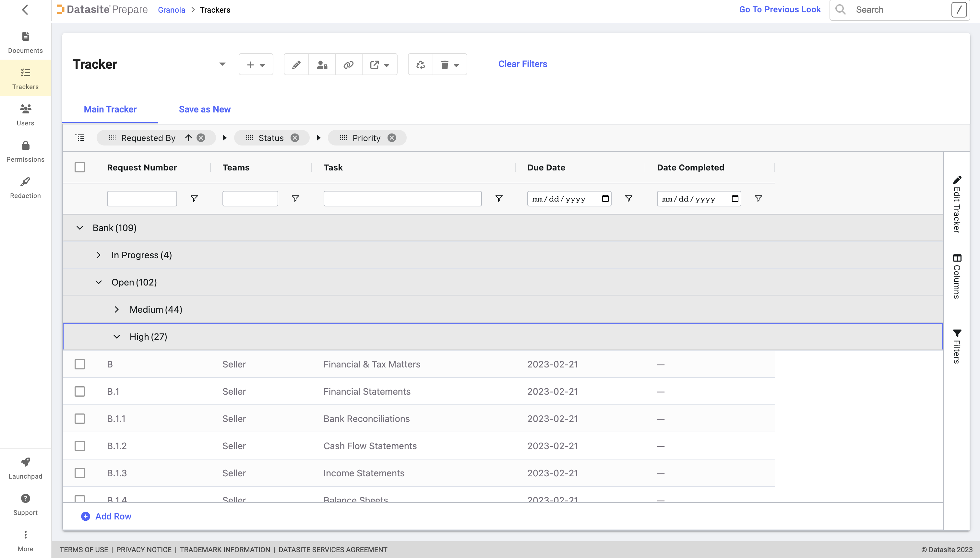
Task: Collapse the High priority group
Action: (117, 337)
